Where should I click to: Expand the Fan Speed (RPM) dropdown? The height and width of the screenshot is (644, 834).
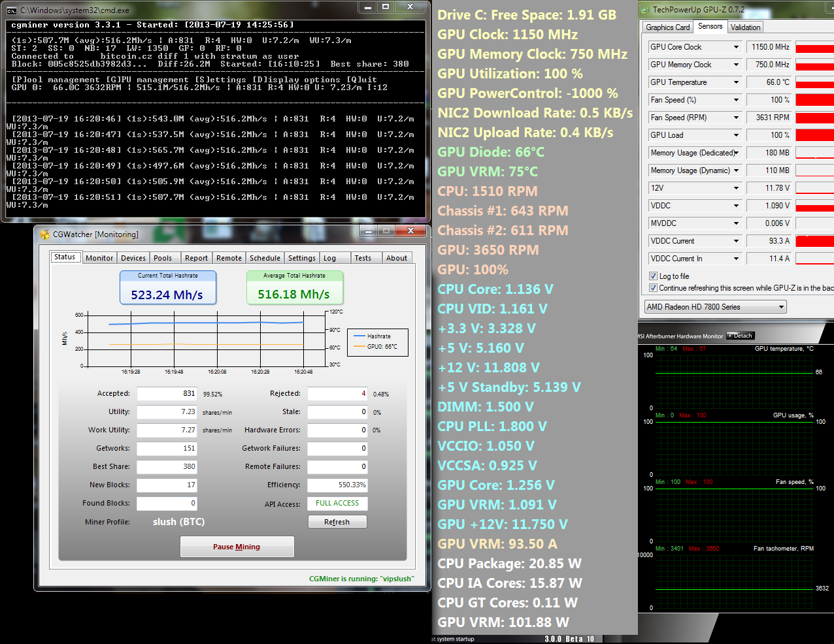[736, 118]
